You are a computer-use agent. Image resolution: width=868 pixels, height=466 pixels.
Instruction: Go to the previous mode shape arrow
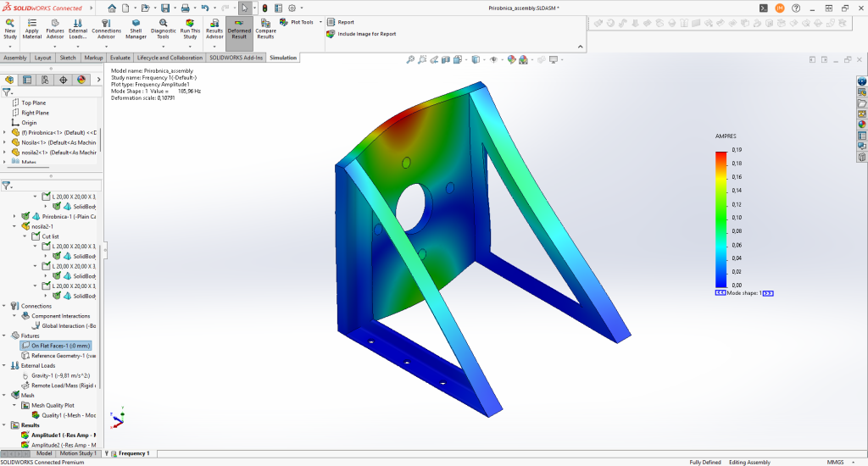click(721, 293)
